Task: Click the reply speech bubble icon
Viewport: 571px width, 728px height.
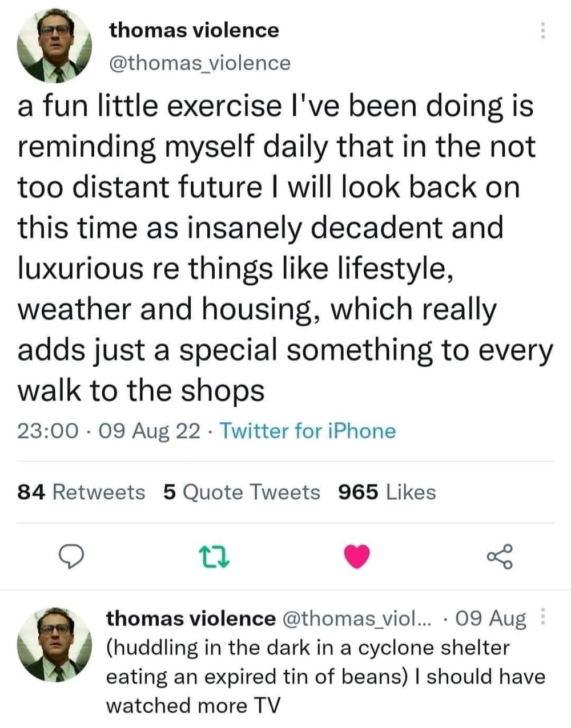Action: pos(74,557)
